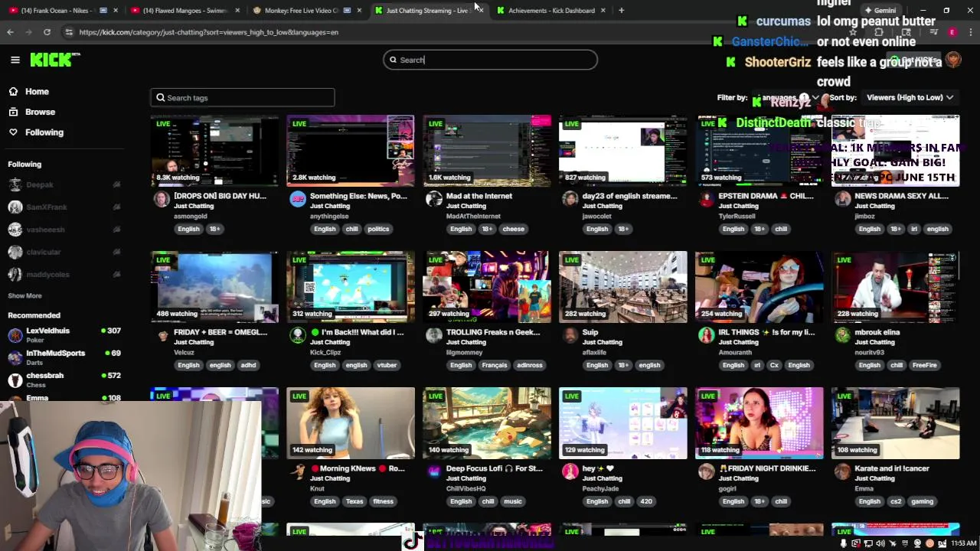Click the taskbar clock 11:53 AM

[x=964, y=543]
